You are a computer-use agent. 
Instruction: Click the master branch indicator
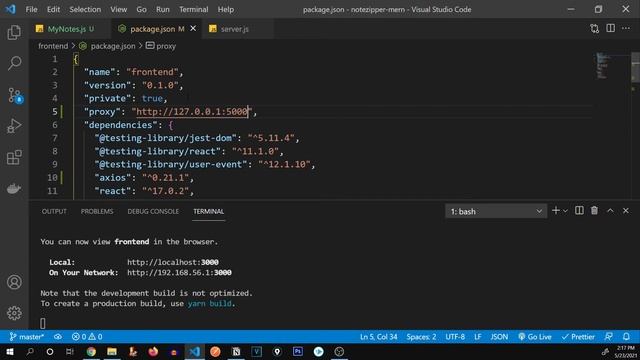27,337
